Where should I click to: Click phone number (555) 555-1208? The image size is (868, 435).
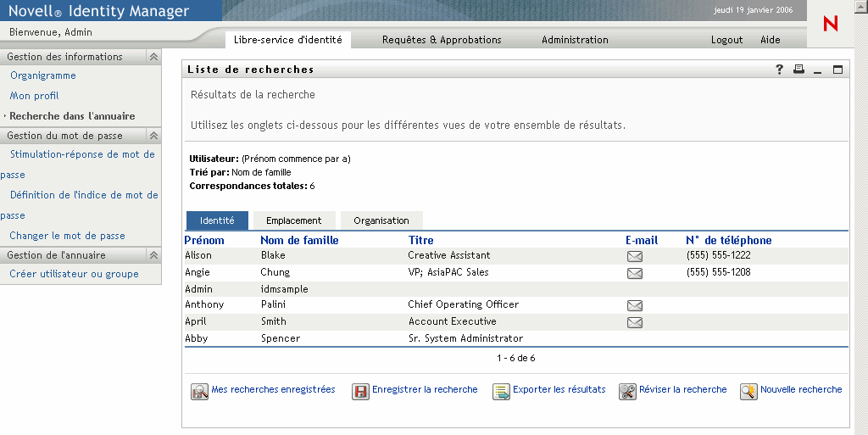coord(719,272)
